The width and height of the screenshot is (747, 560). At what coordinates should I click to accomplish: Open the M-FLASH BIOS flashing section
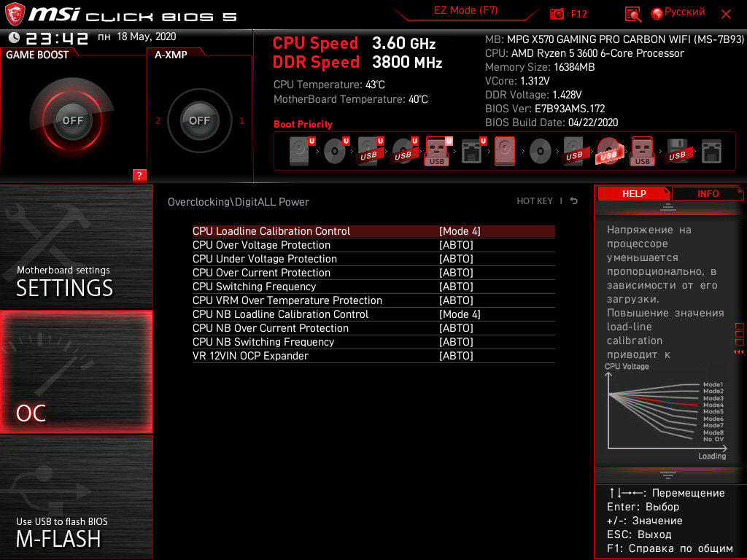pos(76,497)
